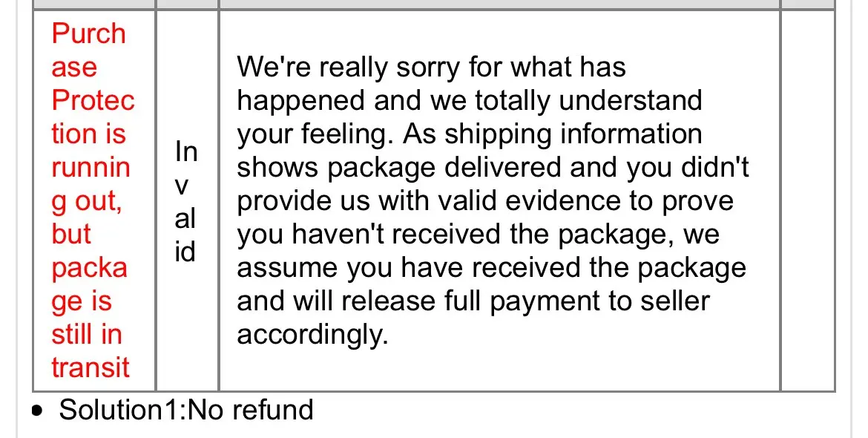
Task: Click the bullet point before Solution1
Action: pos(37,411)
